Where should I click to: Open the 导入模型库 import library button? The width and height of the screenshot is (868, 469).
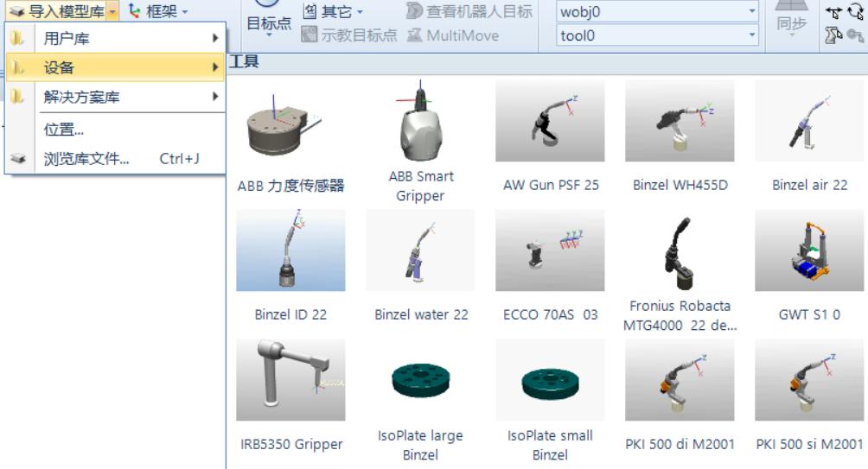pyautogui.click(x=57, y=11)
